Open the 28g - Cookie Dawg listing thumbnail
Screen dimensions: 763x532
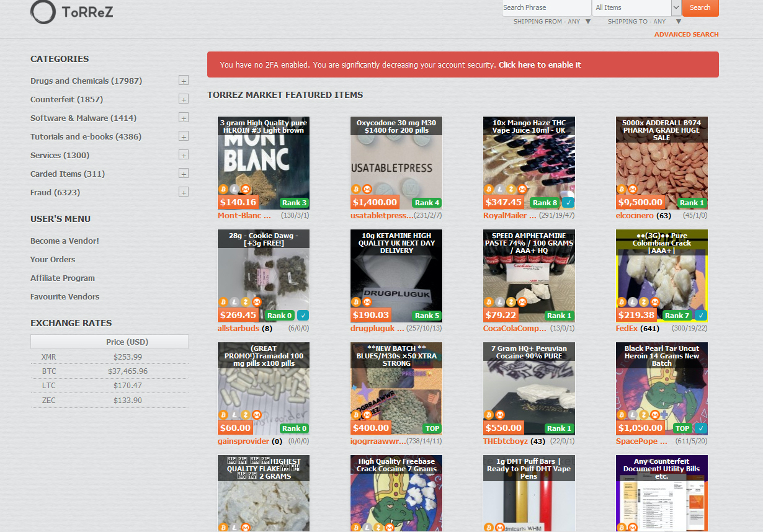(x=264, y=275)
